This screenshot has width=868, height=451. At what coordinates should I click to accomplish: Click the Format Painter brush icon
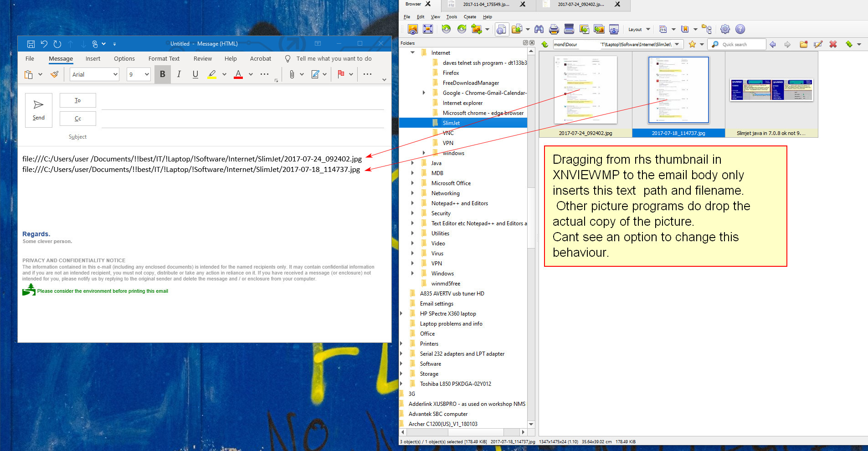pos(55,74)
